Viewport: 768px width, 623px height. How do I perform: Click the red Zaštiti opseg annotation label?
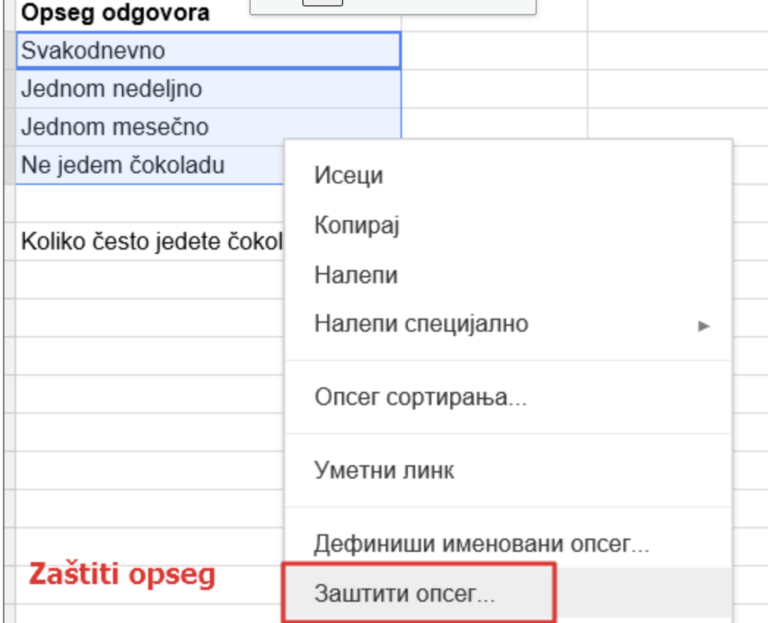121,575
